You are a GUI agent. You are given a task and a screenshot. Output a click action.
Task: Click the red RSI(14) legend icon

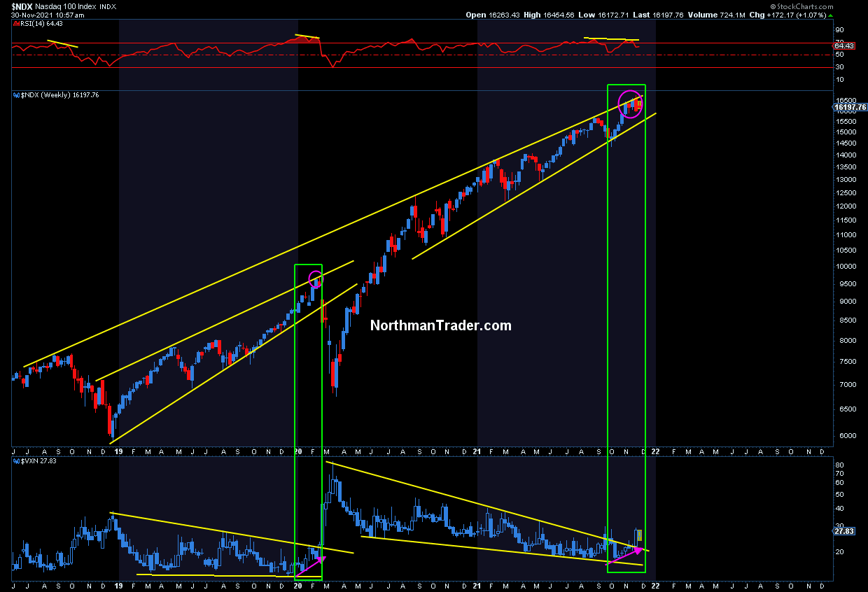tap(15, 24)
